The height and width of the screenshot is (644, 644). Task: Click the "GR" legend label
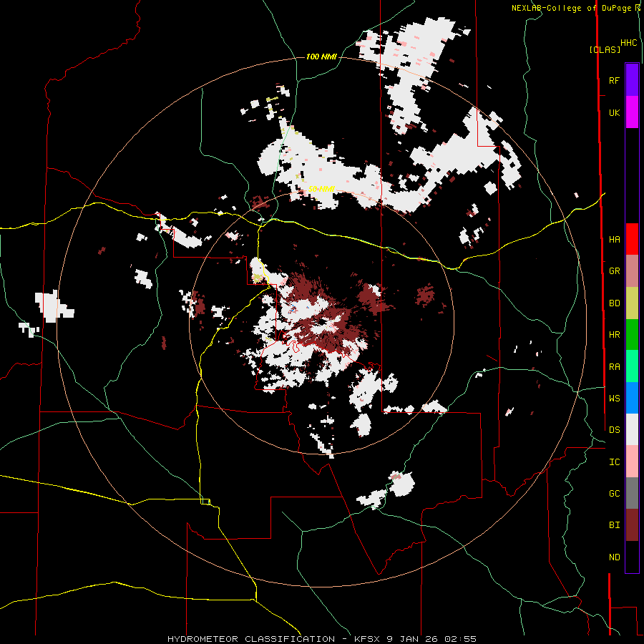[614, 271]
